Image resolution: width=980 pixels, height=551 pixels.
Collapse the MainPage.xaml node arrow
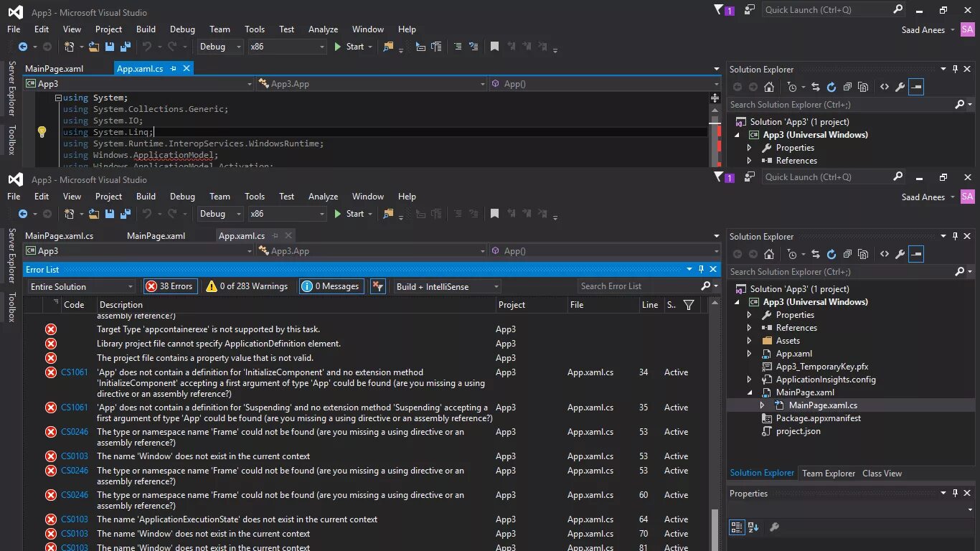pyautogui.click(x=749, y=392)
